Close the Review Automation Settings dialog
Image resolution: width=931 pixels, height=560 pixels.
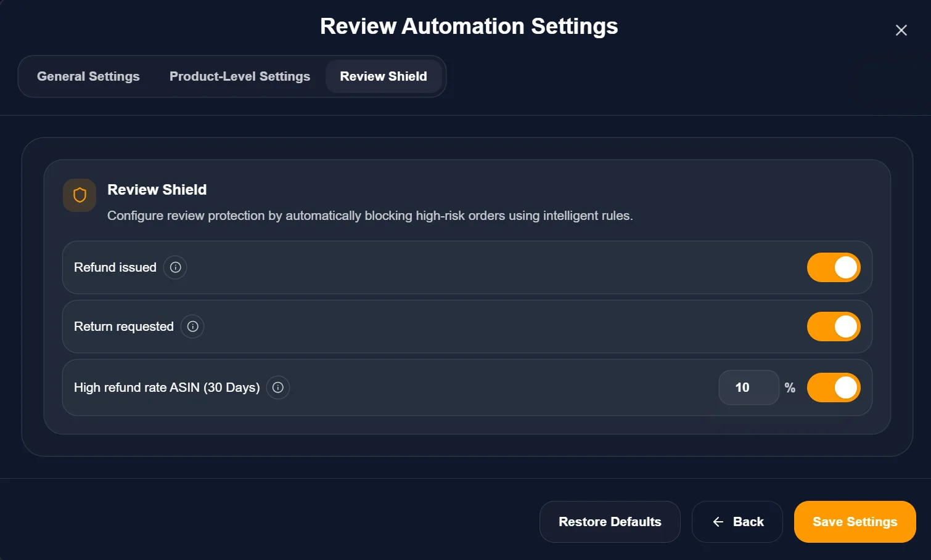pyautogui.click(x=901, y=30)
